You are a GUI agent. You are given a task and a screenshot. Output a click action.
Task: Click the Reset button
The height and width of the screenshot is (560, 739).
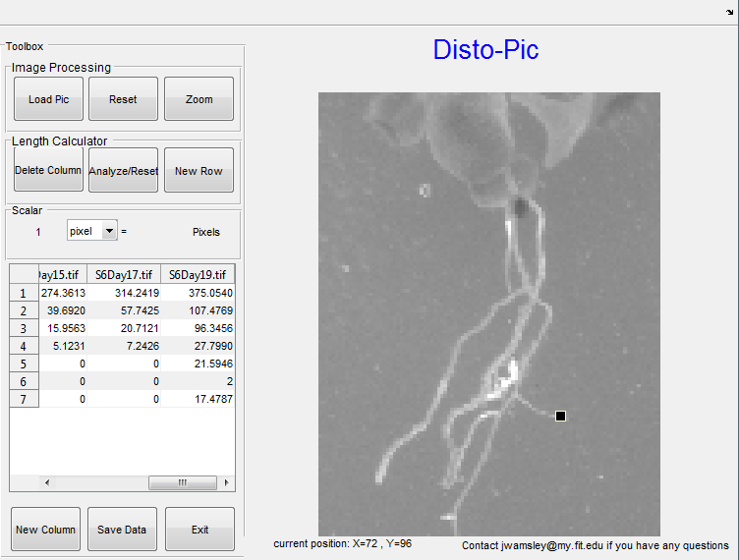[123, 99]
